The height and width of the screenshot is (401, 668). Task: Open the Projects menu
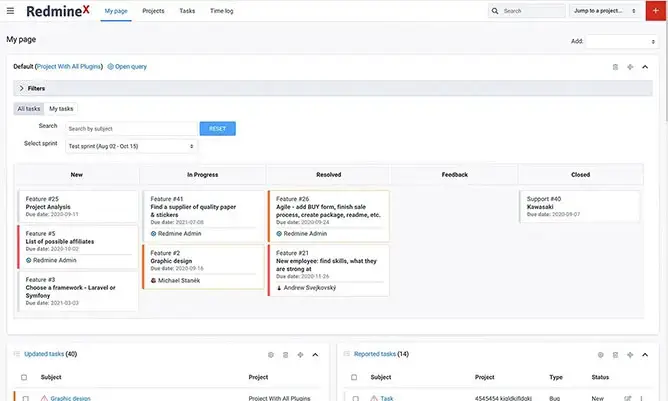tap(153, 11)
